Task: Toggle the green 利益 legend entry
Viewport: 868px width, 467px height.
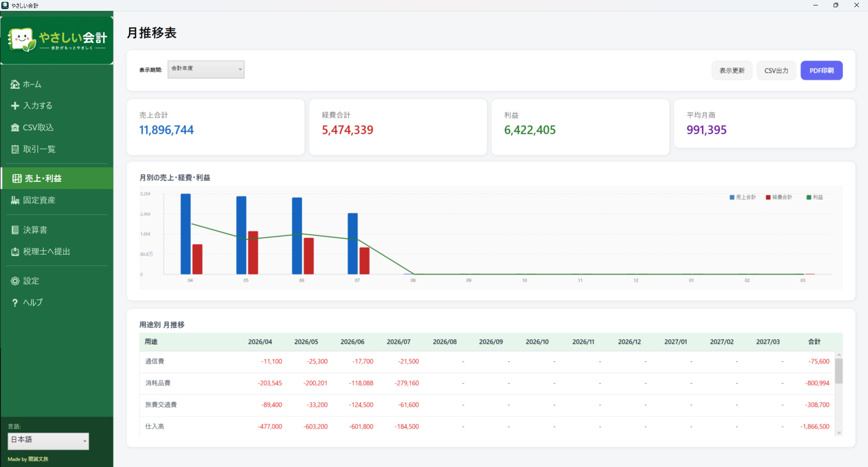Action: point(815,197)
